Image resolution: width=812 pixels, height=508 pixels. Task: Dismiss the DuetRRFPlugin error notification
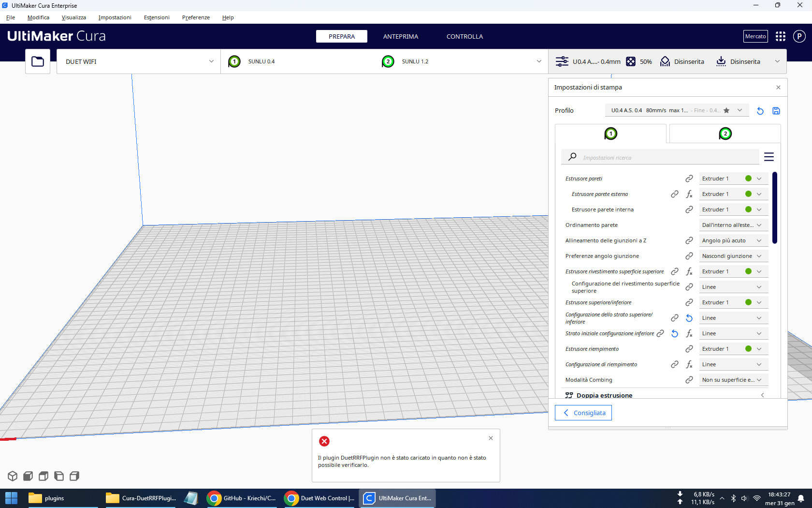[x=491, y=438]
